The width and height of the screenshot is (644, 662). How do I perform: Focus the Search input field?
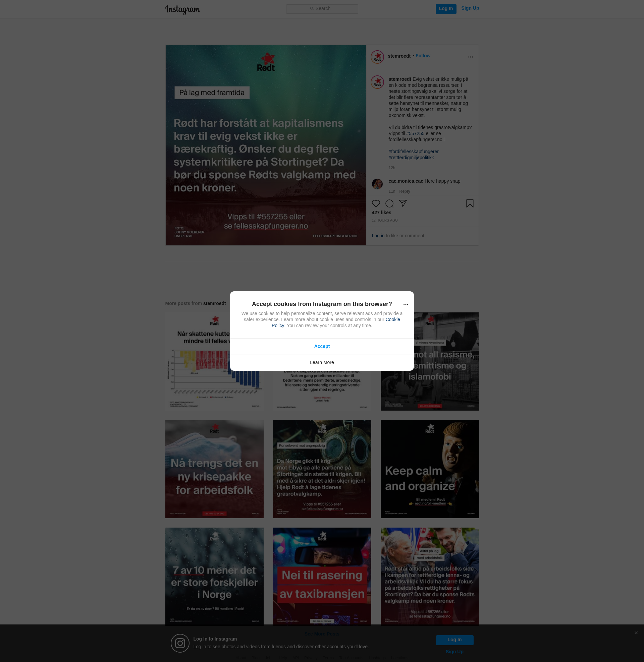(x=322, y=9)
